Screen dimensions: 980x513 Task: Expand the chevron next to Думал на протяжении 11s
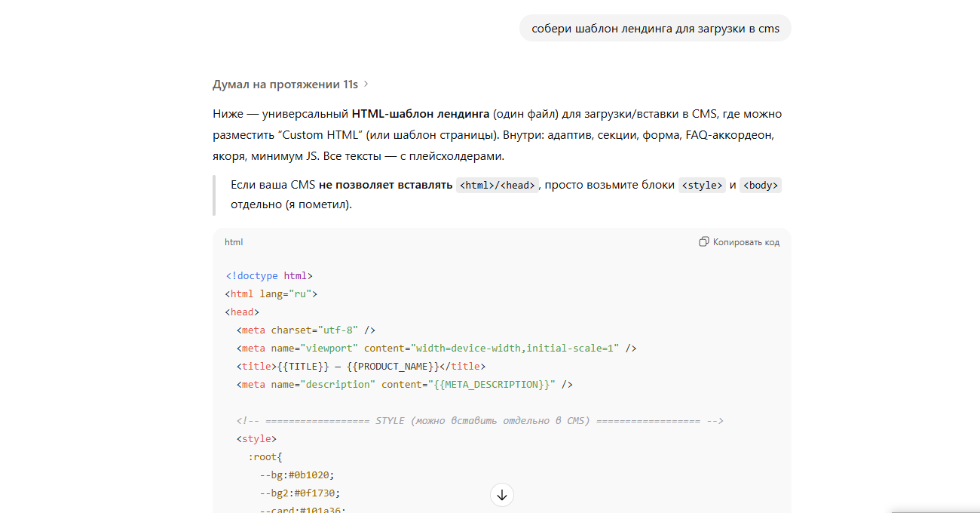point(366,84)
